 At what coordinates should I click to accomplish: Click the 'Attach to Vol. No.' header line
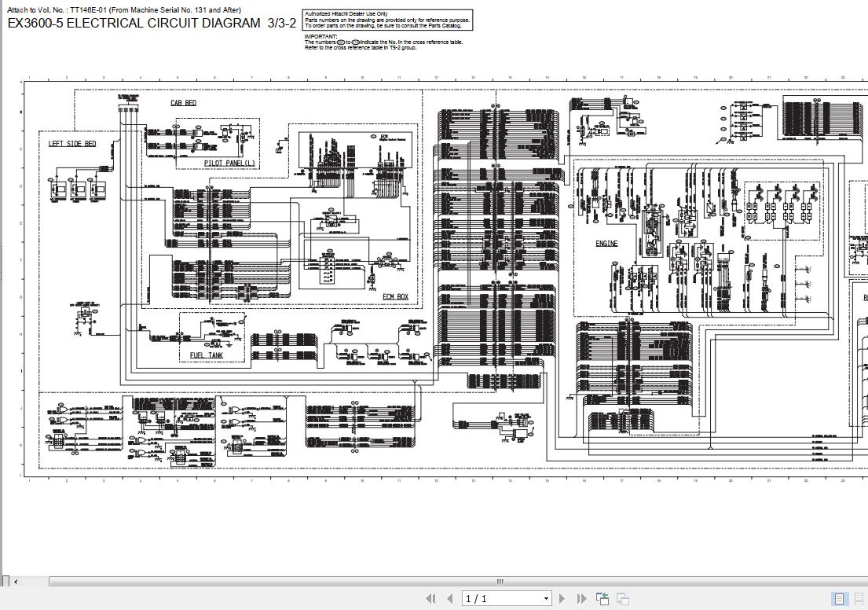(x=124, y=10)
